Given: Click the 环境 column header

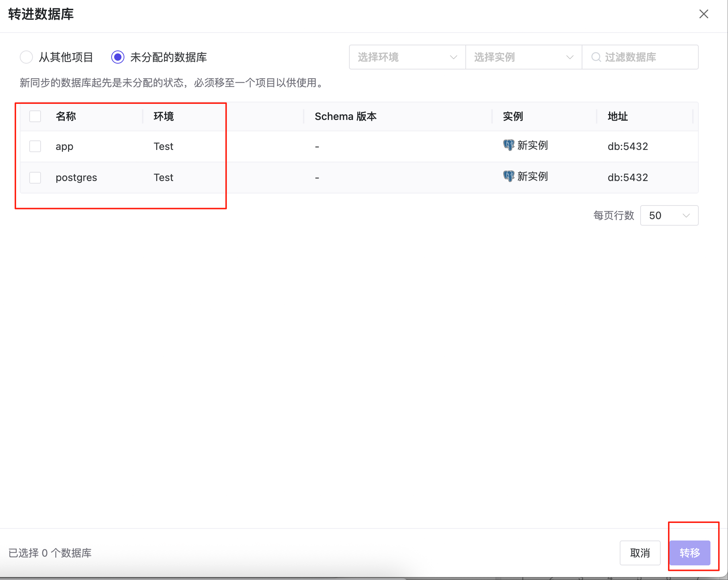Looking at the screenshot, I should [x=164, y=116].
